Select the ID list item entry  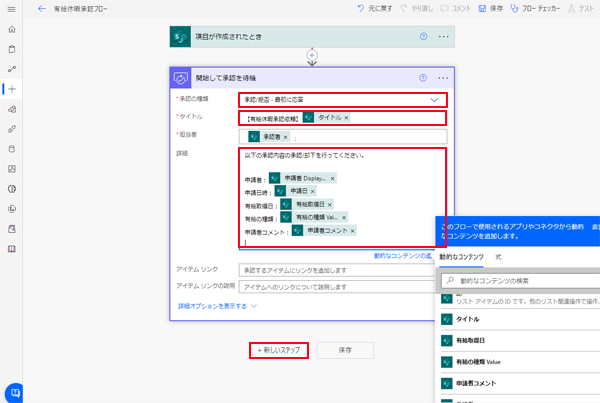520,300
